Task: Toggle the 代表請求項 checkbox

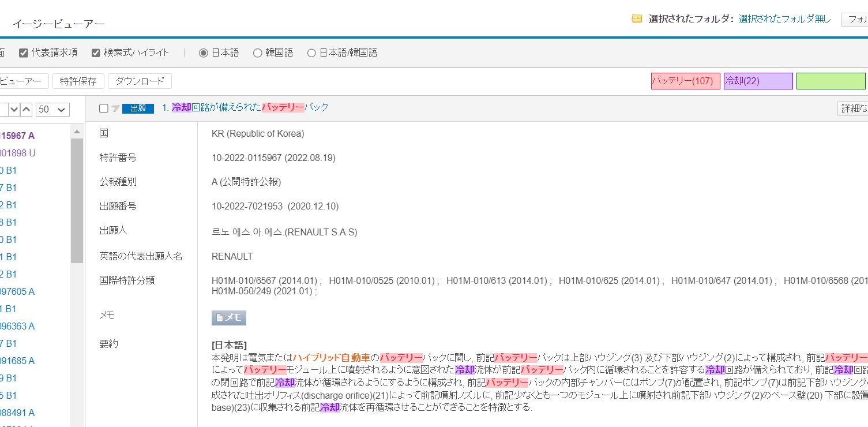Action: (24, 53)
